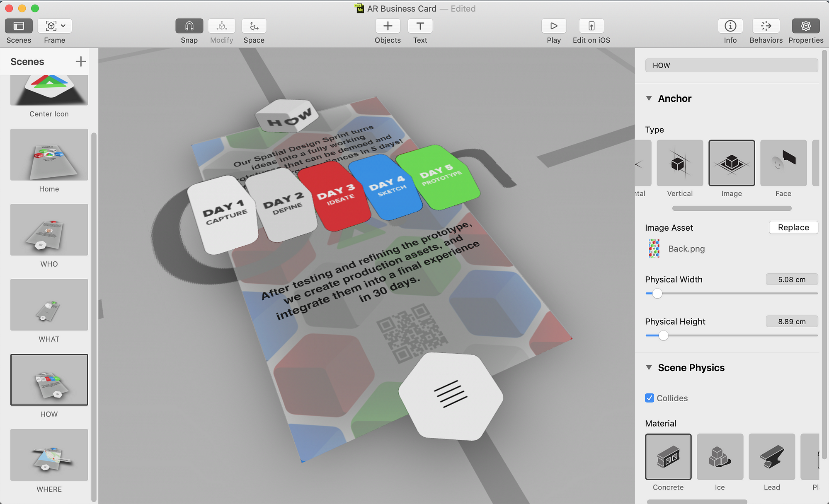Select the WHAT scene thumbnail

(49, 304)
